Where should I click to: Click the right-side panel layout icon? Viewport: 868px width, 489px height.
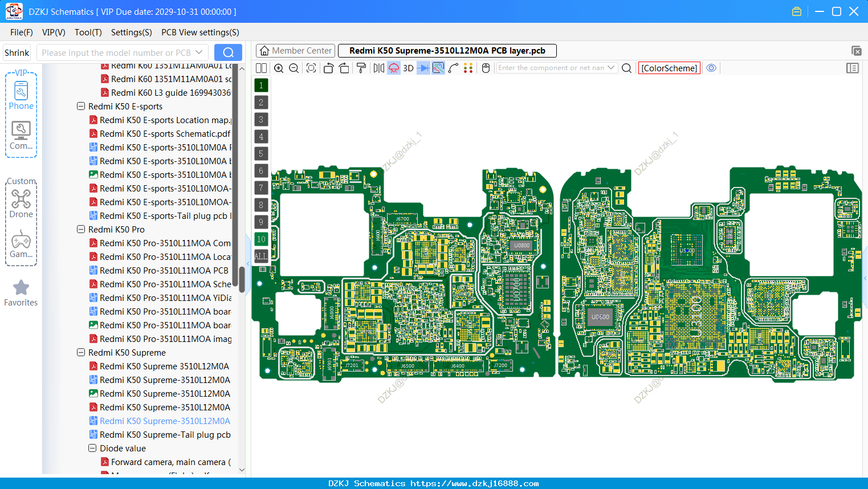(853, 68)
